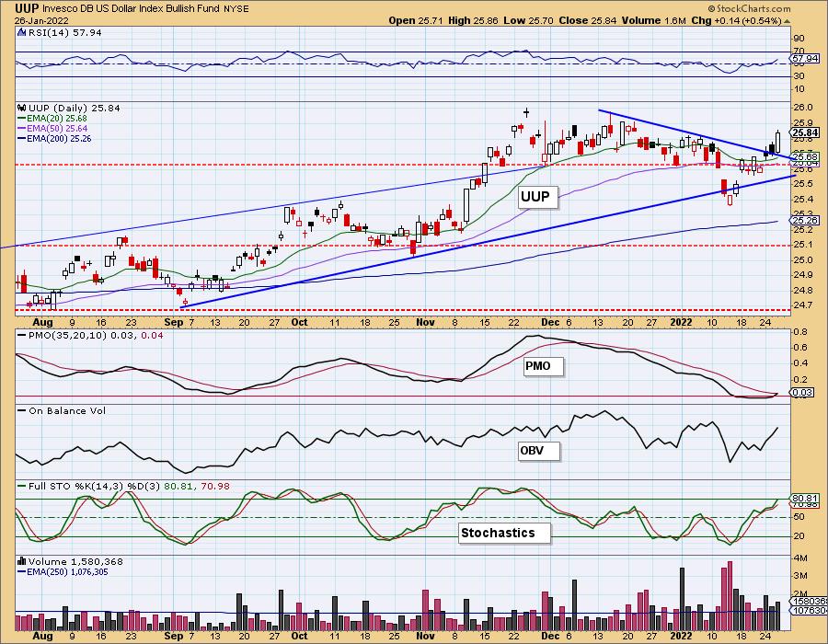
Task: Click the NYSE exchange label
Action: [x=236, y=9]
